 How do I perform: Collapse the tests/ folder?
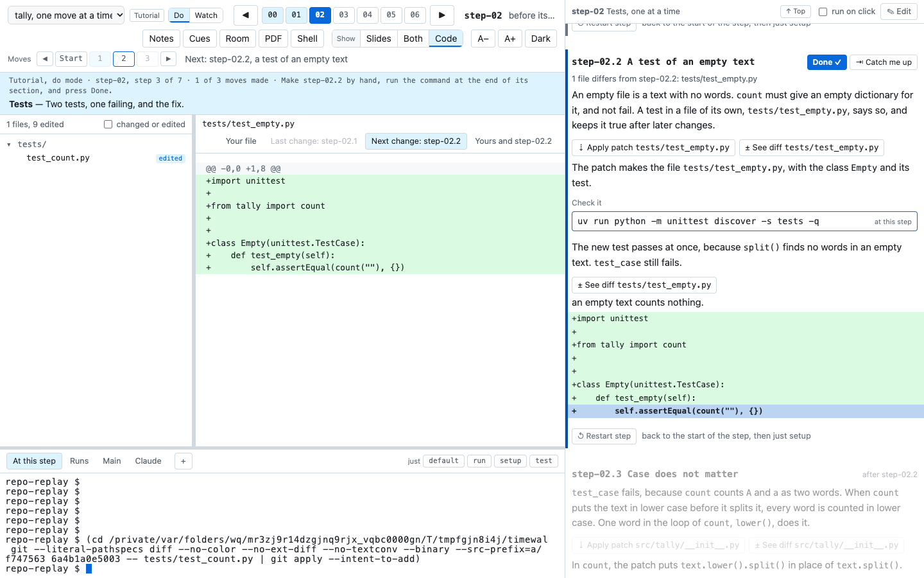click(x=9, y=144)
